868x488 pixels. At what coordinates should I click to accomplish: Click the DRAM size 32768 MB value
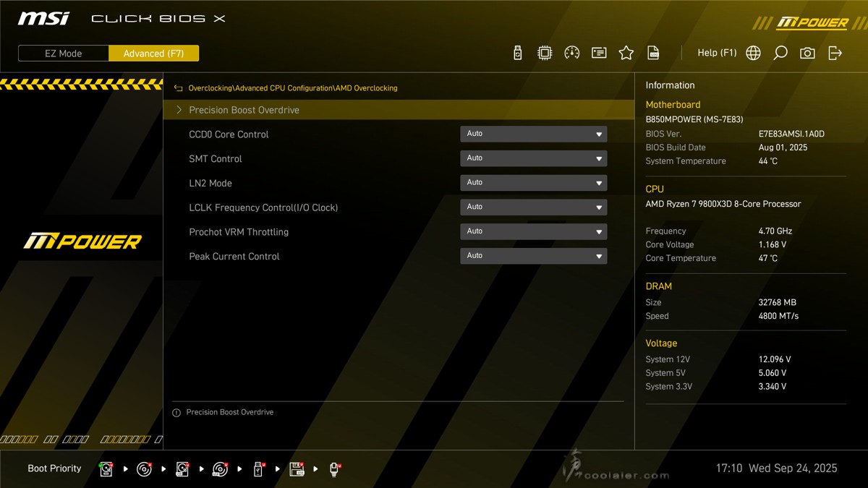pos(777,302)
